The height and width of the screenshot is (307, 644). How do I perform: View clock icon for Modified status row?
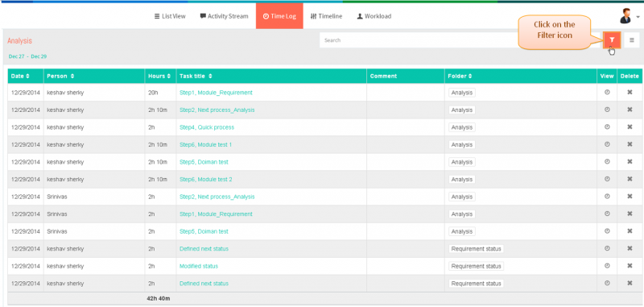(x=607, y=266)
